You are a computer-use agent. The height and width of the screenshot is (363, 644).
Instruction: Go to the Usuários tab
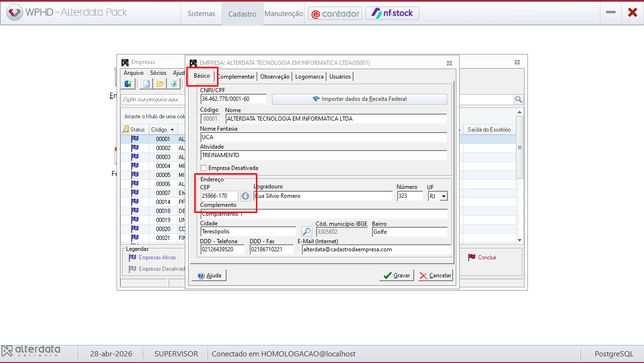(x=340, y=77)
